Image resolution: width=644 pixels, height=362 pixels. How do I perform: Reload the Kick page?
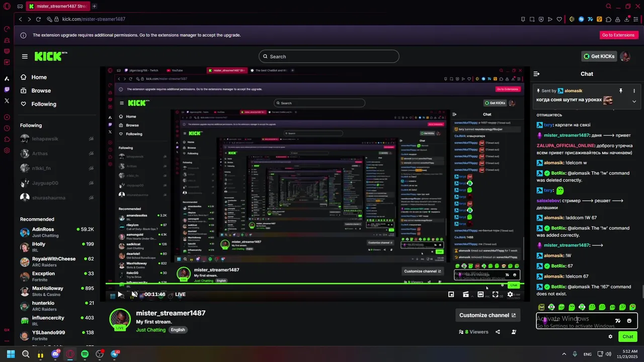[38, 19]
